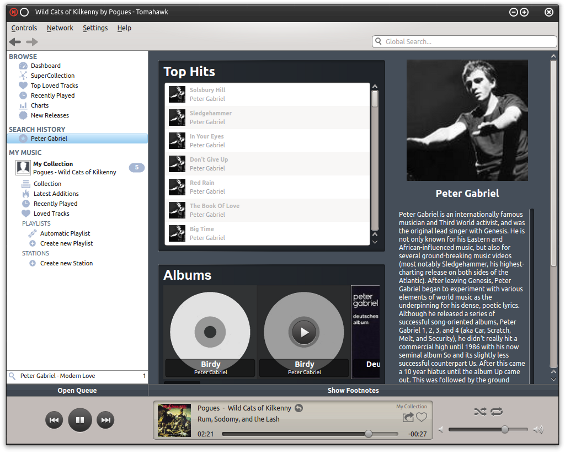Open the Dashboard icon in Browse
This screenshot has height=453, width=565.
(x=23, y=66)
